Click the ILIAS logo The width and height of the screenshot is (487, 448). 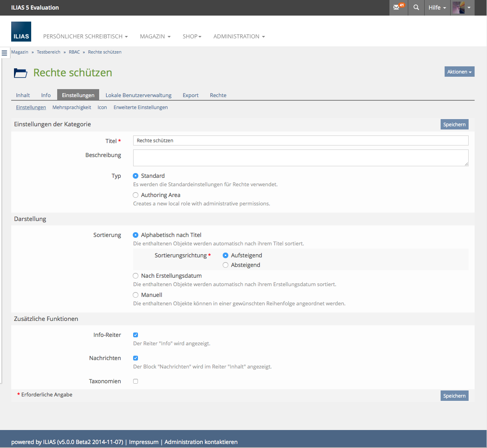21,32
